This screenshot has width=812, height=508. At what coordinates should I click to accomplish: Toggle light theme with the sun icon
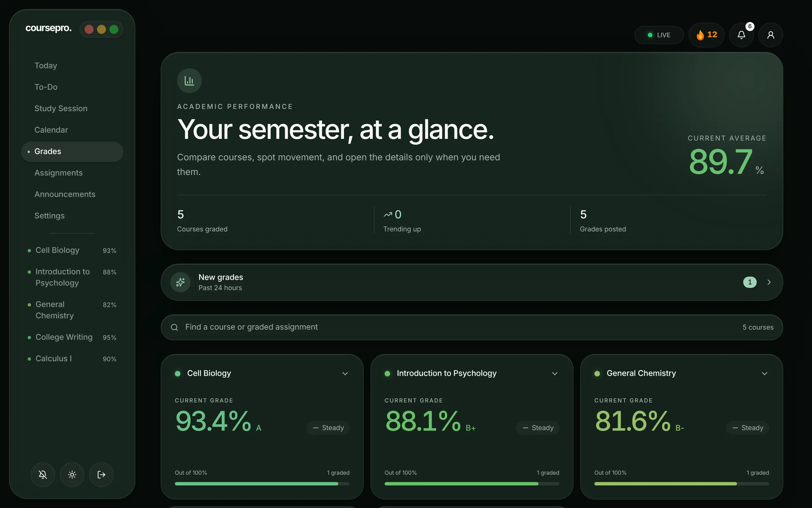[72, 474]
